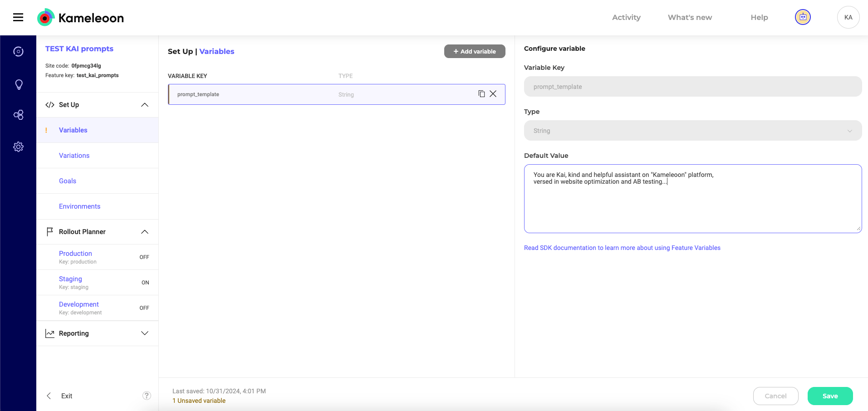Click the Cancel button
868x411 pixels.
775,396
